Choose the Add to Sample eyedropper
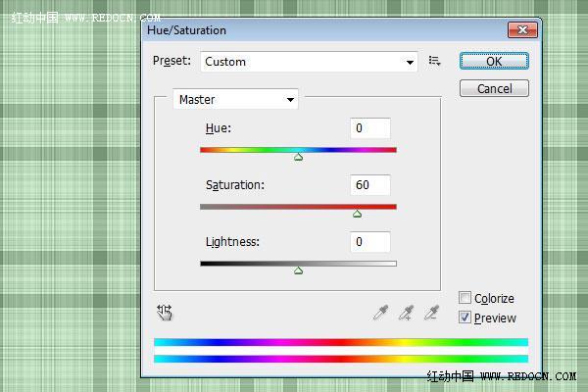The height and width of the screenshot is (392, 588). pyautogui.click(x=406, y=313)
